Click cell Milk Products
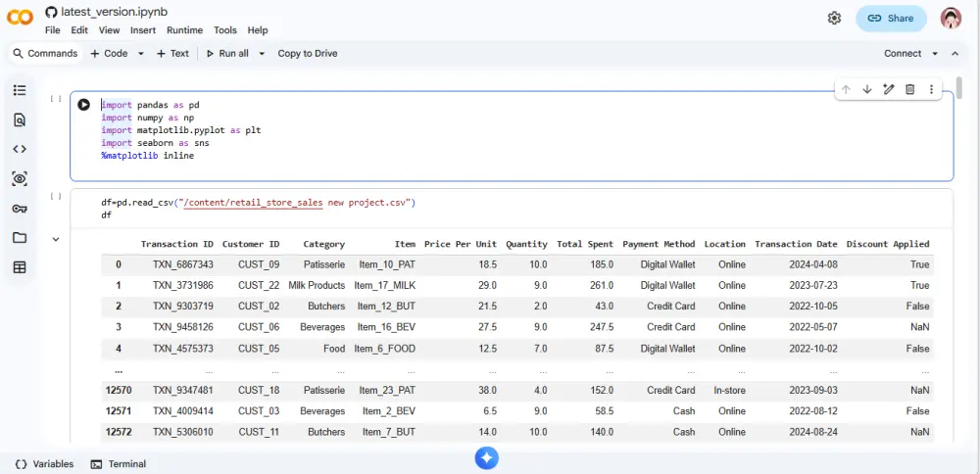Viewport: 980px width, 474px height. click(x=317, y=285)
